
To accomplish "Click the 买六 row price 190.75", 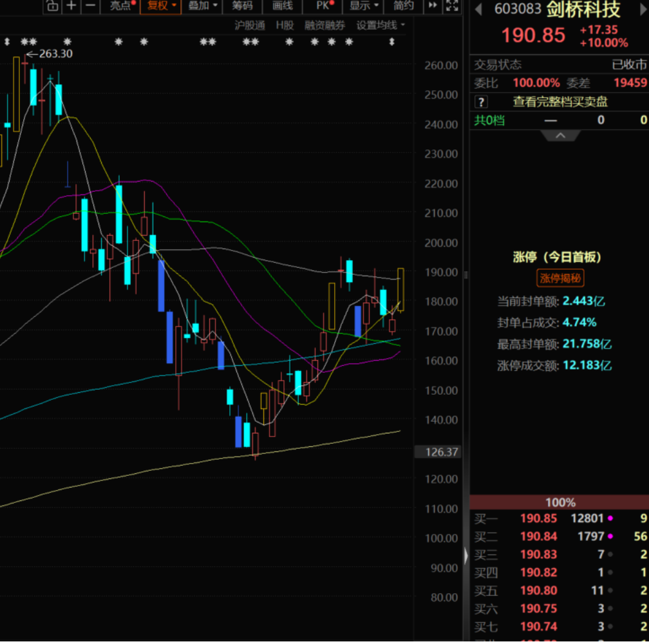I will tap(538, 609).
